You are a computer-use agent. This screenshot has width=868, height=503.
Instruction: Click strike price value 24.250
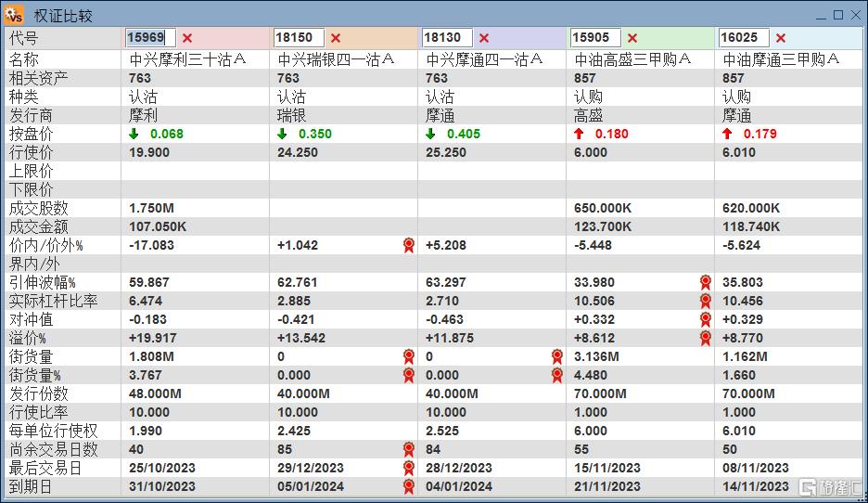pos(298,152)
